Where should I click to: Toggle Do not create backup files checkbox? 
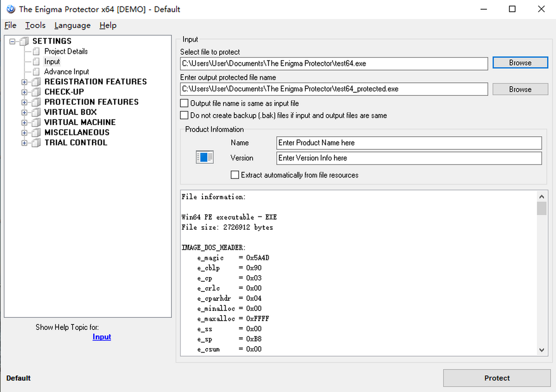(x=184, y=115)
